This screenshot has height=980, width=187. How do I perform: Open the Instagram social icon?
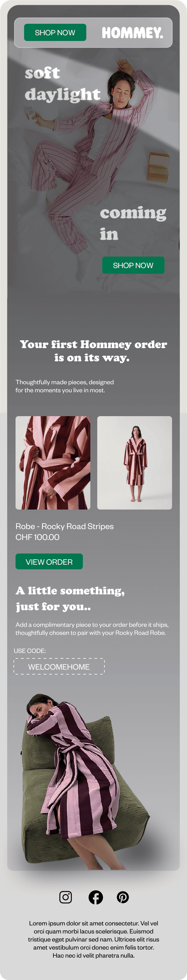pyautogui.click(x=66, y=898)
